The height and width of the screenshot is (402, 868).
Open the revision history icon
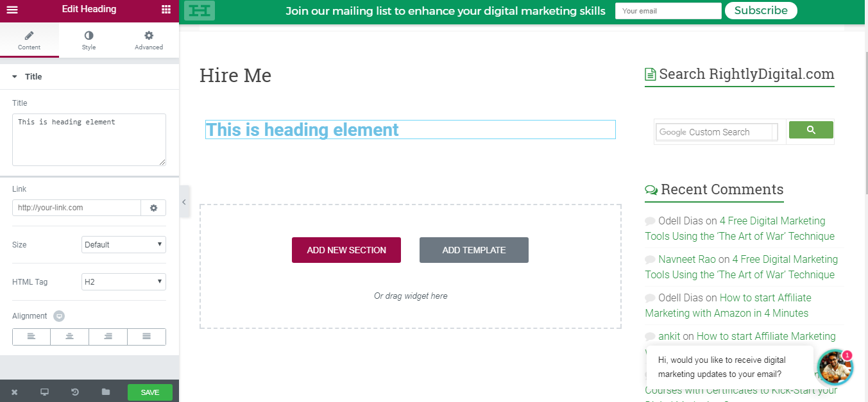coord(75,392)
